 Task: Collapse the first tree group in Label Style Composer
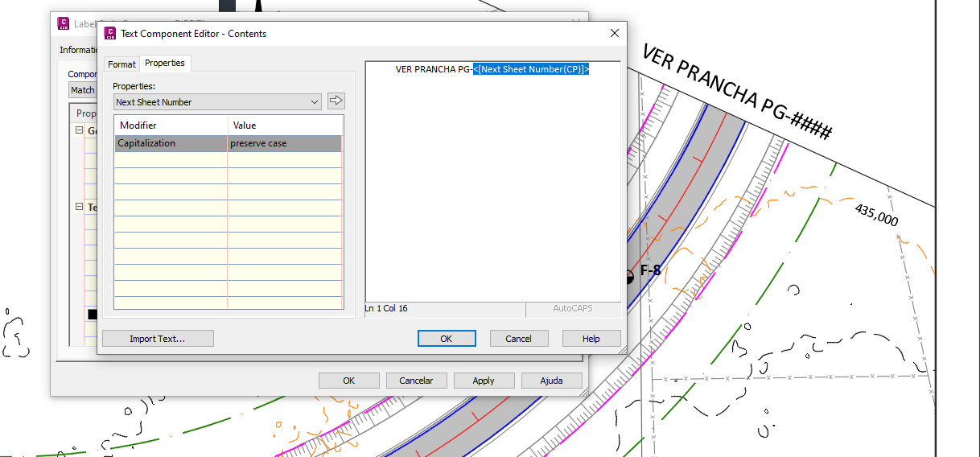click(79, 130)
